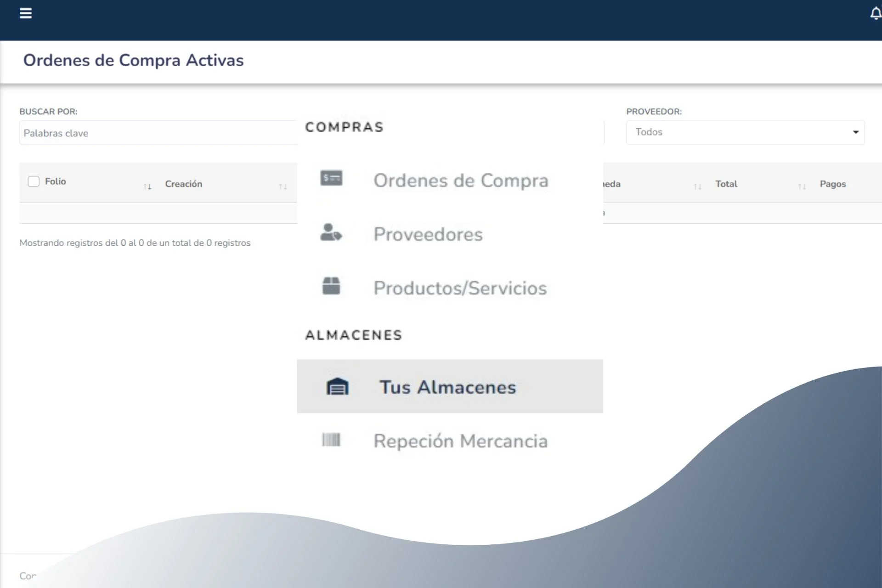Screen dimensions: 882x588
Task: Click the Tus Almacenes warehouse icon
Action: click(x=337, y=387)
